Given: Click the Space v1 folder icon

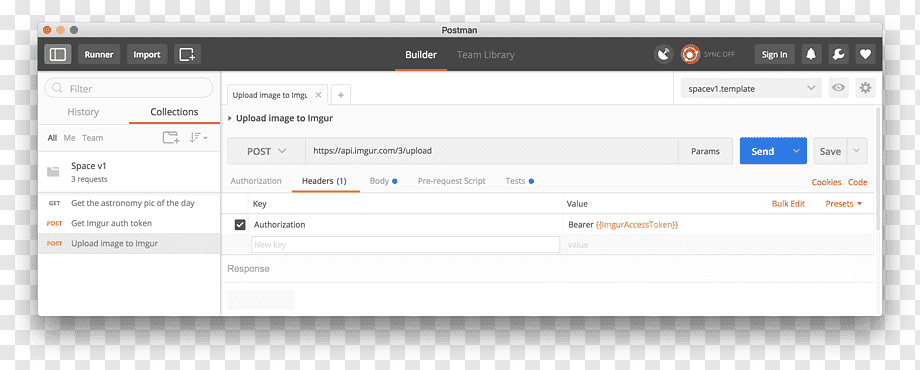Looking at the screenshot, I should [53, 172].
